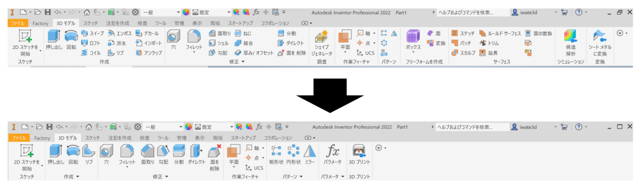Select Loft (ロフト) in upper ribbon
Image resolution: width=644 pixels, height=192 pixels.
(x=91, y=43)
